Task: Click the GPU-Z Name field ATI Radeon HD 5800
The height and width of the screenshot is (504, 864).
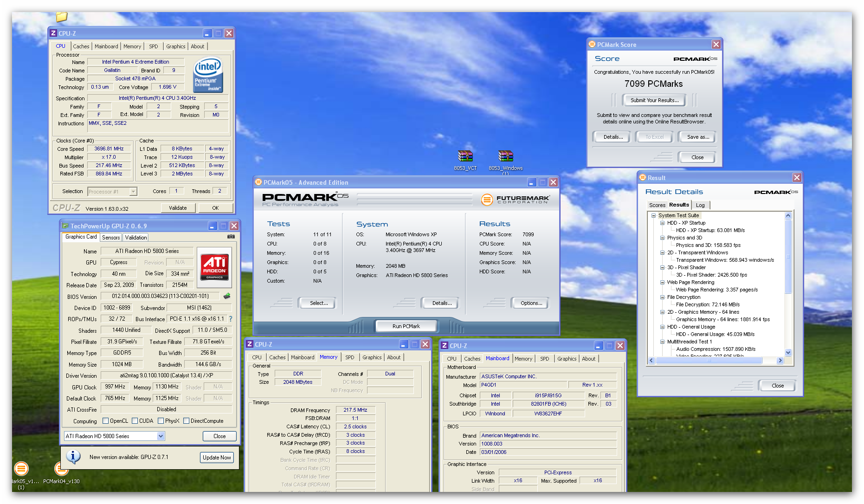Action: point(147,251)
